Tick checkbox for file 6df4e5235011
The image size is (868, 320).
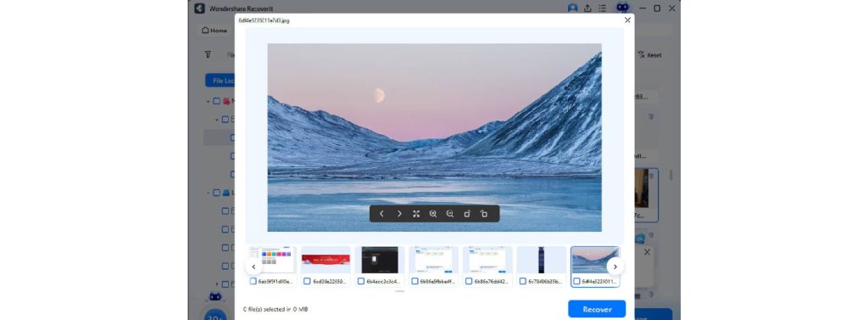coord(576,281)
